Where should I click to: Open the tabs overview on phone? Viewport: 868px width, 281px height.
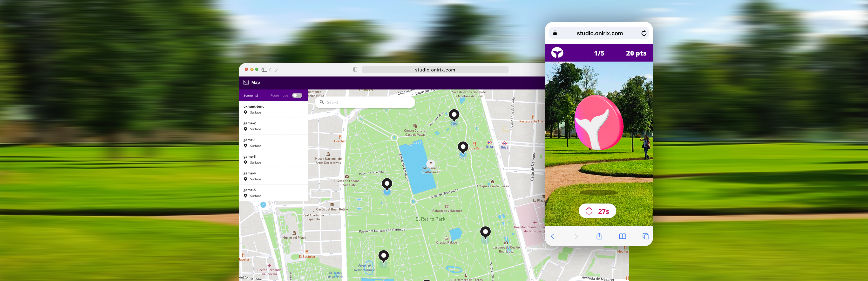(x=646, y=236)
